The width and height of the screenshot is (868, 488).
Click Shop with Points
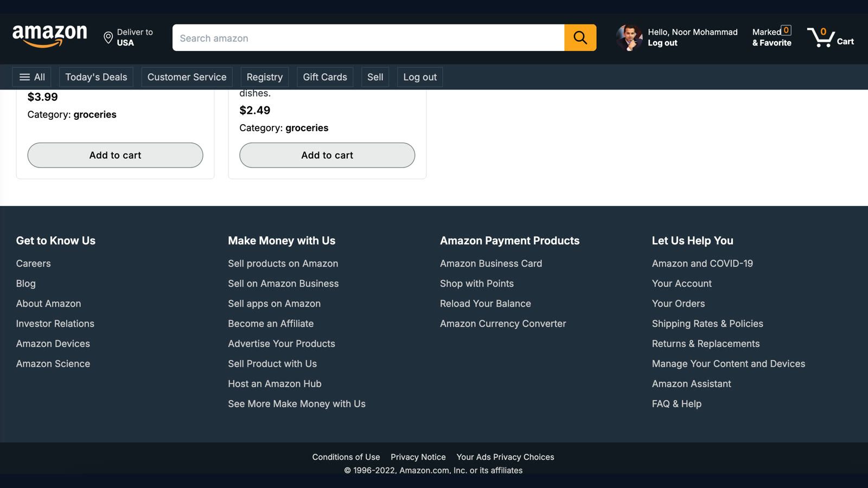pyautogui.click(x=476, y=284)
